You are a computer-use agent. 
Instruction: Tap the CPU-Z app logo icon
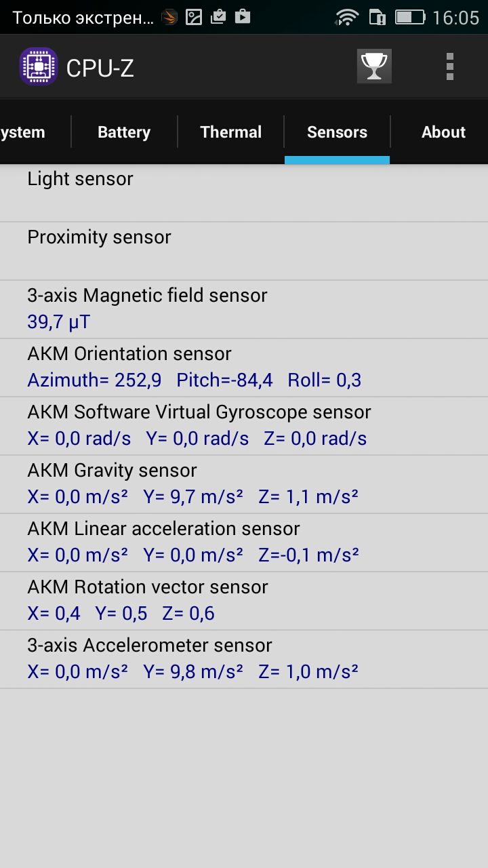[39, 66]
